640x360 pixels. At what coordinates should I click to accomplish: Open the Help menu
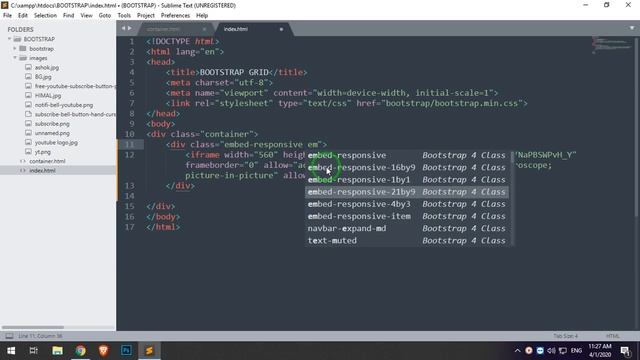point(202,16)
